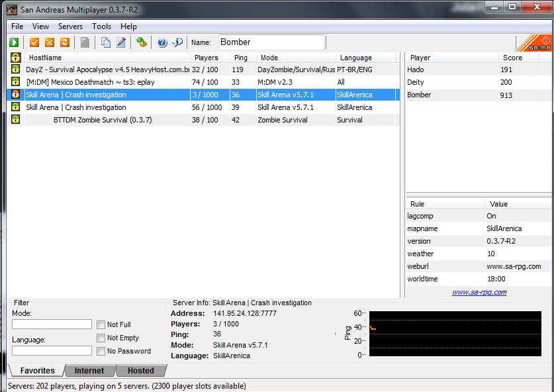This screenshot has width=554, height=392.
Task: Sort servers by the Mode column header
Action: [296, 58]
